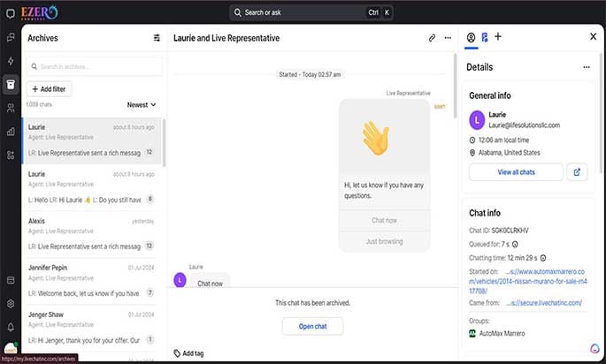Click the Alabama, United States location text
The height and width of the screenshot is (364, 606).
pyautogui.click(x=509, y=153)
